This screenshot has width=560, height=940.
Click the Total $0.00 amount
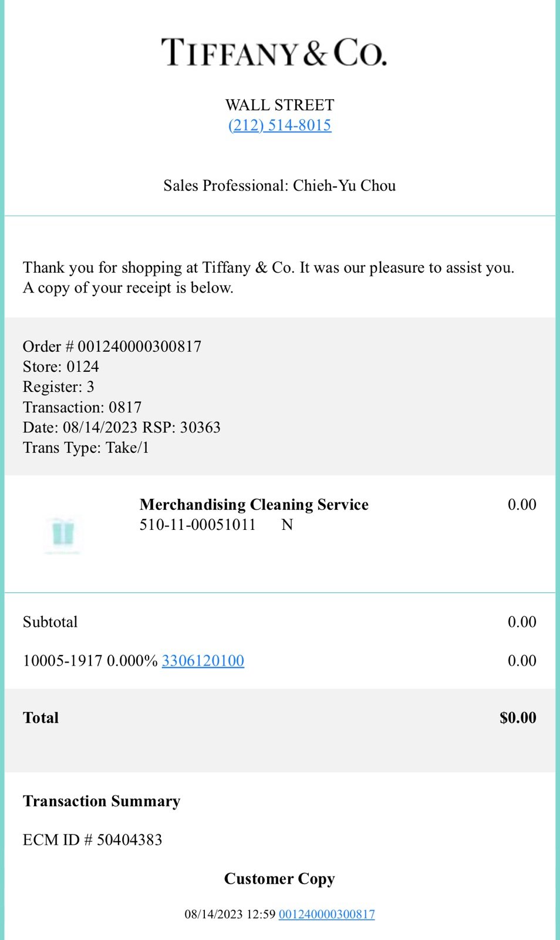pyautogui.click(x=518, y=718)
